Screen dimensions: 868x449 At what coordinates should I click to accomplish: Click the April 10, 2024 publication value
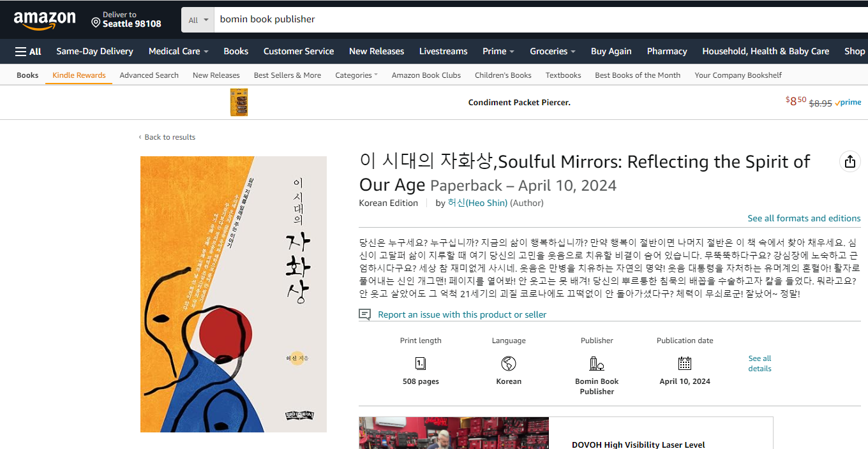pyautogui.click(x=685, y=381)
